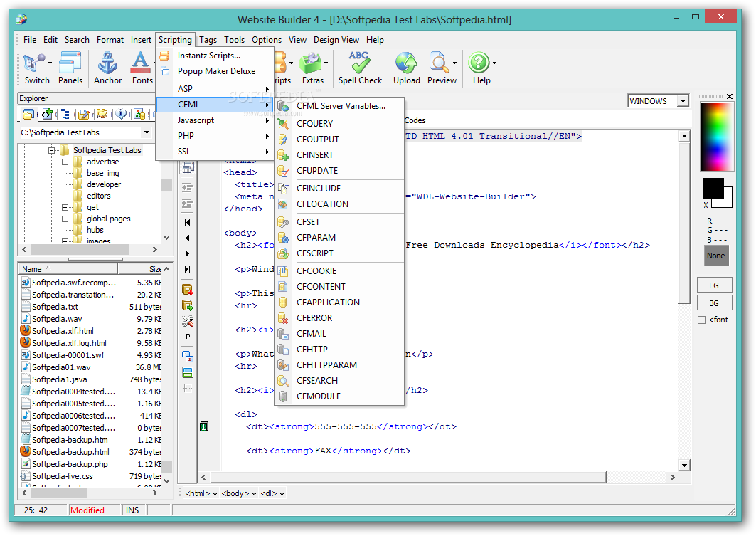Viewport: 756px width, 536px height.
Task: Select Softpedia.wav in file list
Action: coord(57,319)
